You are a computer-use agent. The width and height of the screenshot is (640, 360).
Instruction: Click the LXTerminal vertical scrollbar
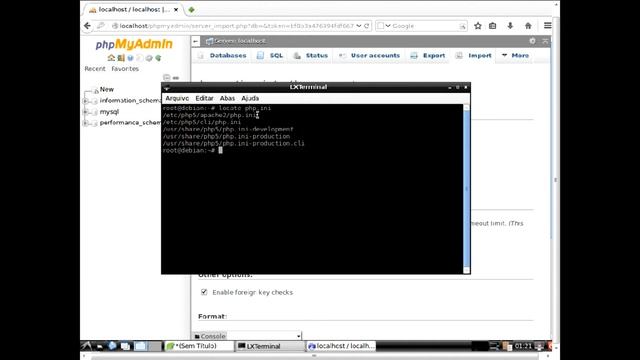[x=467, y=189]
